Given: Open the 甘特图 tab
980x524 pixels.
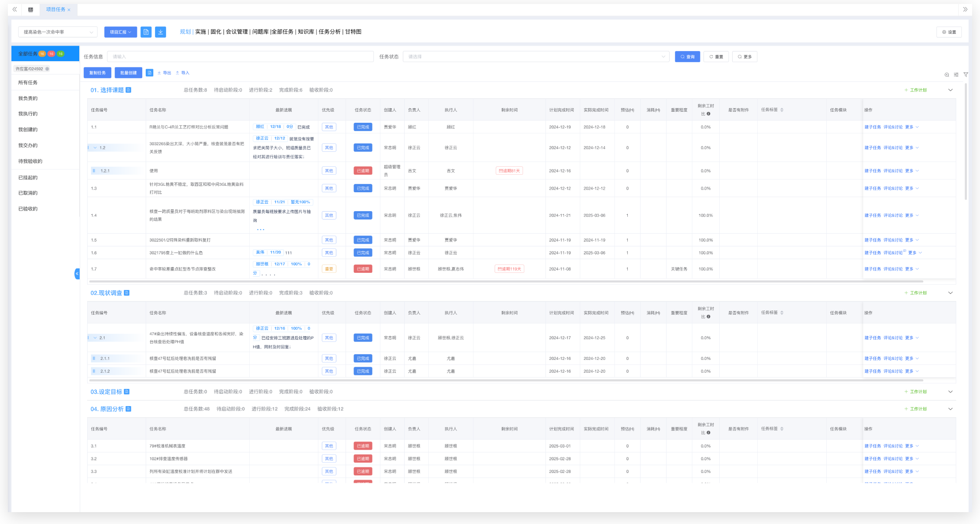Looking at the screenshot, I should pyautogui.click(x=353, y=32).
